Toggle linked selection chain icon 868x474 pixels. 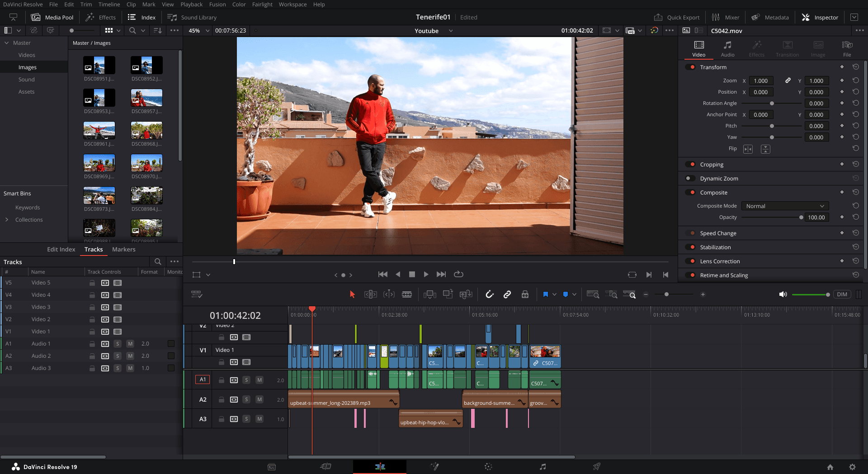[x=507, y=294]
